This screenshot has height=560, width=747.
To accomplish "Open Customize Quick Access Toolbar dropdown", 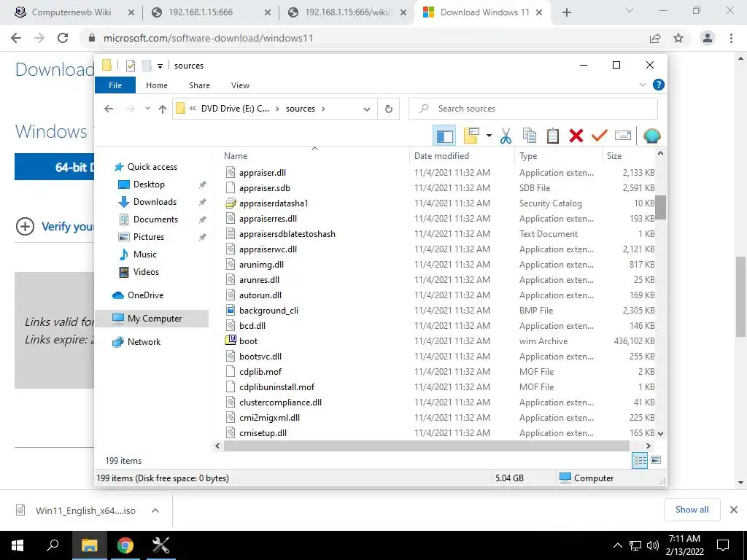I will tap(160, 66).
